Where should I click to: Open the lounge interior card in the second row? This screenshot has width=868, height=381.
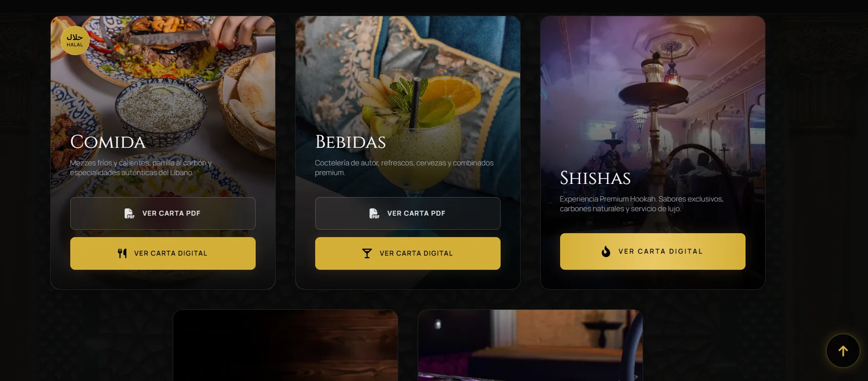tap(530, 345)
